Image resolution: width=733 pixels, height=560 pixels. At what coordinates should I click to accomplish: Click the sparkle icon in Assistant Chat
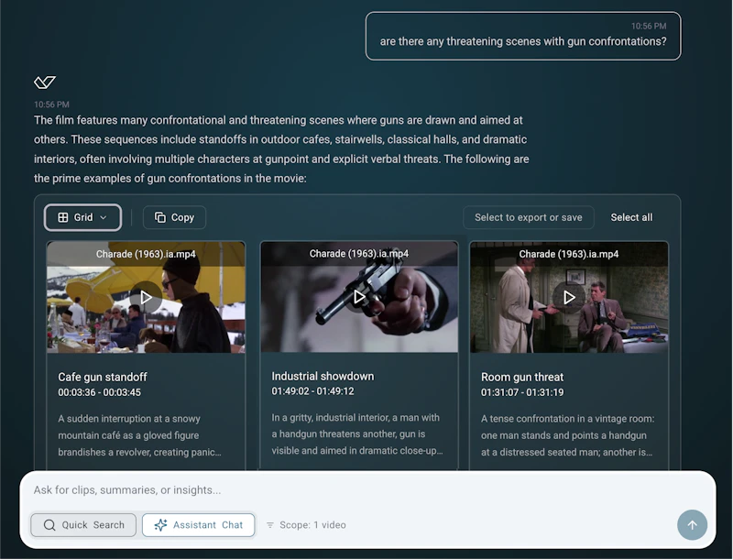[x=160, y=525]
